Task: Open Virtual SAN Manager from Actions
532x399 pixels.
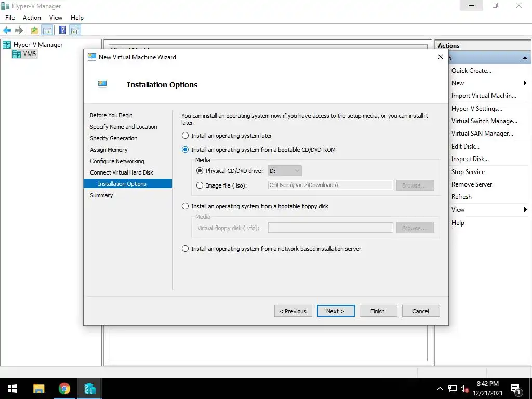Action: pos(482,134)
